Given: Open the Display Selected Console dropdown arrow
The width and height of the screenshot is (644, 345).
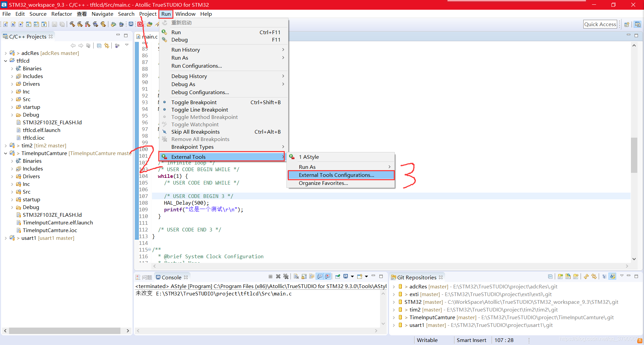Looking at the screenshot, I should 352,276.
